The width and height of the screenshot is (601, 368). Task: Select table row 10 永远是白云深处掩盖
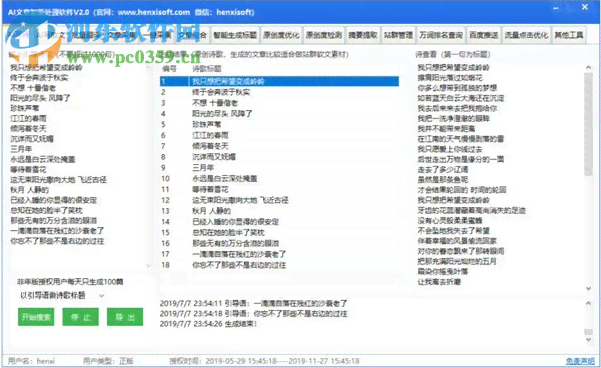(x=279, y=179)
